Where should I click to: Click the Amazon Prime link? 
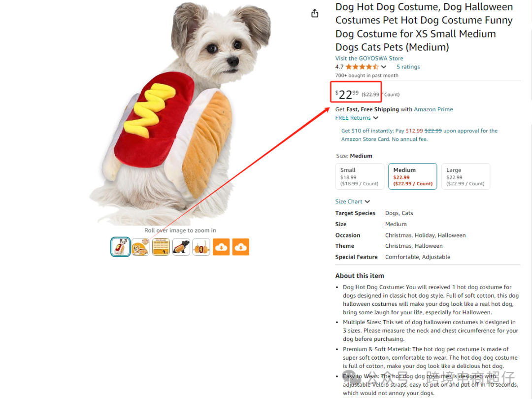tap(433, 109)
